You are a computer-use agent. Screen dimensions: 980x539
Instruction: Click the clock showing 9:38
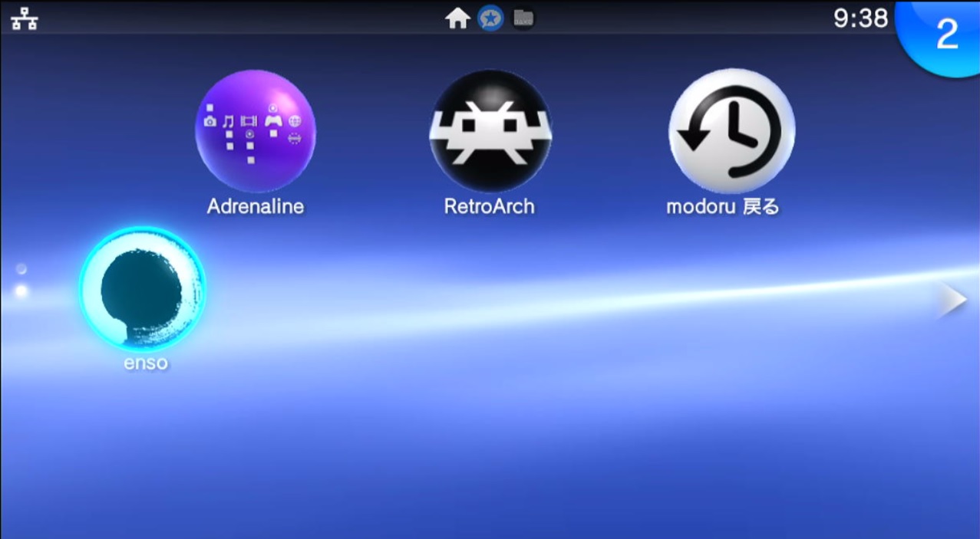pyautogui.click(x=860, y=18)
